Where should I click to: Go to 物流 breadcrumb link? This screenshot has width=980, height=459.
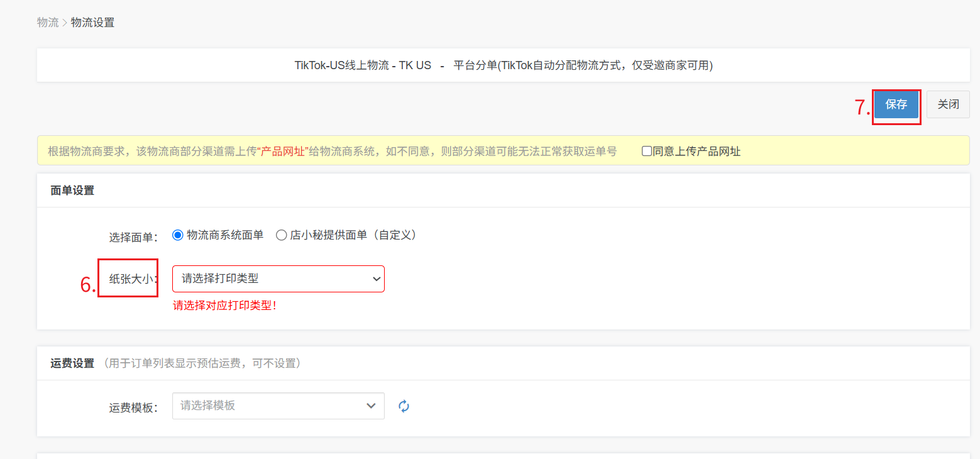[x=48, y=23]
